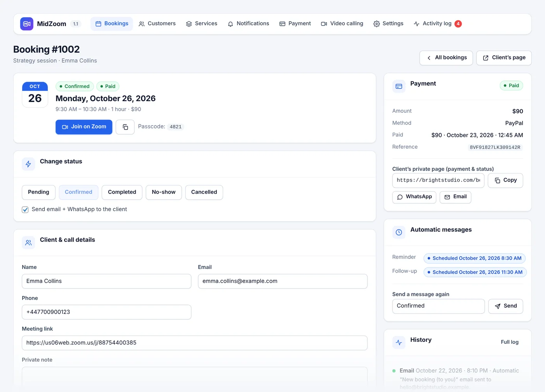Click the Name field with Emma Collins
The image size is (545, 392).
(x=107, y=281)
